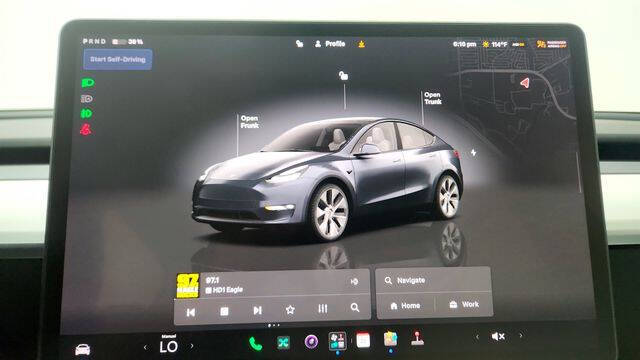Decrease temperature with left chevron near LO
Viewport: 640px width, 360px height.
coord(145,347)
